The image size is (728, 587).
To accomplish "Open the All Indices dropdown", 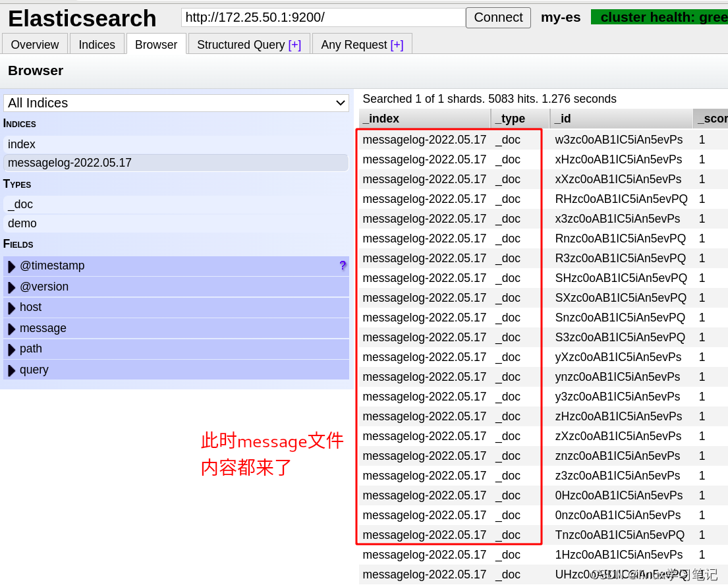I will (x=177, y=103).
